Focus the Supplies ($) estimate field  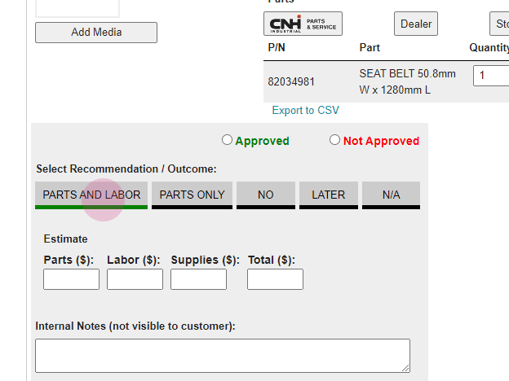199,279
